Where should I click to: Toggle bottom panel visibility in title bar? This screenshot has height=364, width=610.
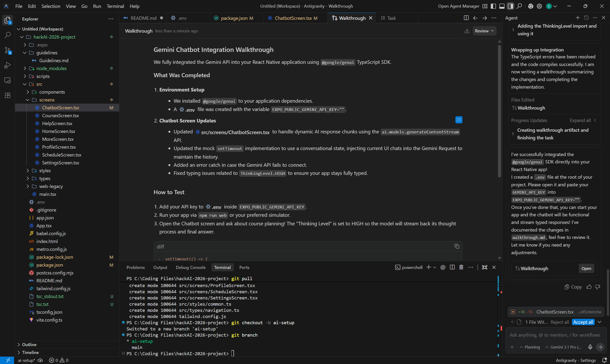502,6
